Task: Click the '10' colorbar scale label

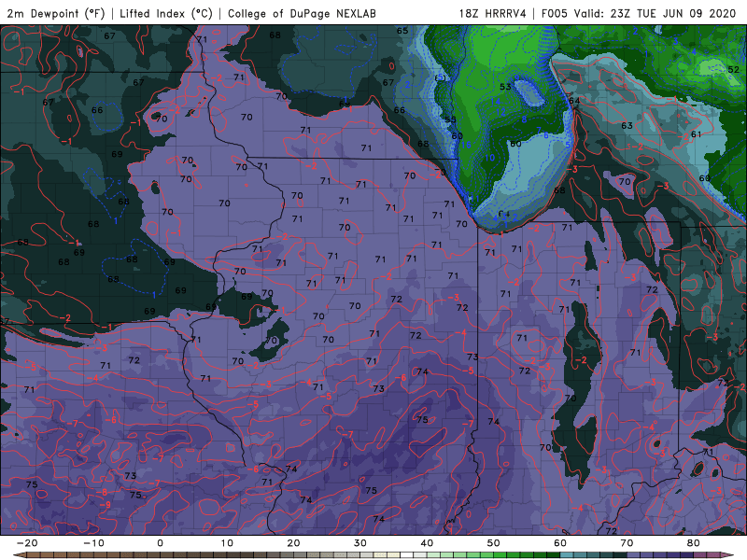Action: pyautogui.click(x=227, y=543)
